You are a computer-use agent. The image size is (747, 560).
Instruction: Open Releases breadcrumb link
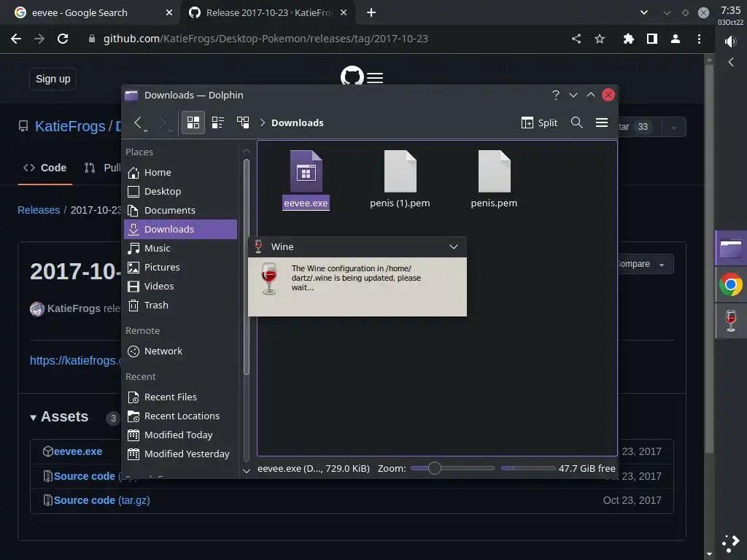[39, 210]
